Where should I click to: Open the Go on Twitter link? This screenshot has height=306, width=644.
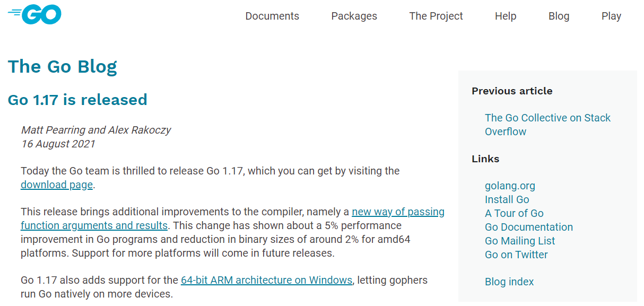click(516, 255)
